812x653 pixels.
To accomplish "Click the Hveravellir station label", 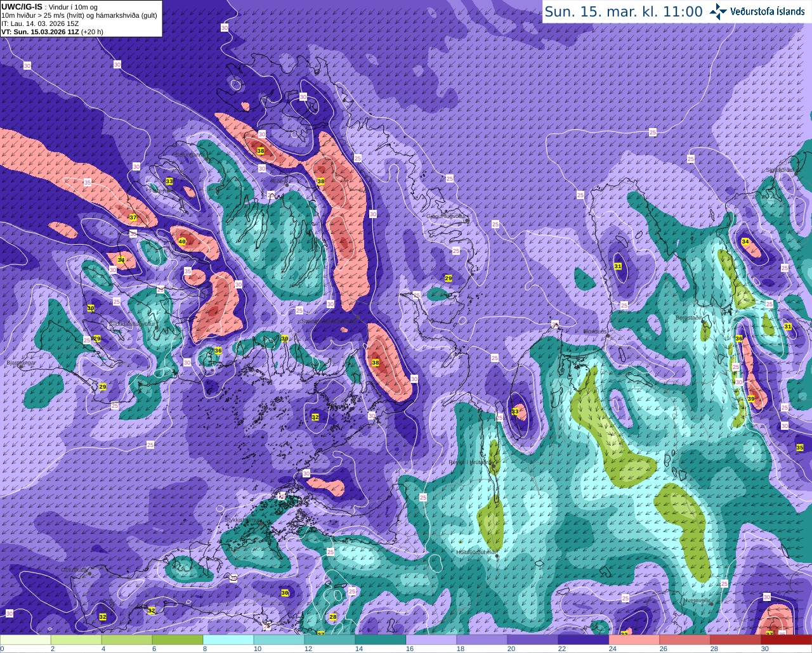I will click(x=697, y=600).
